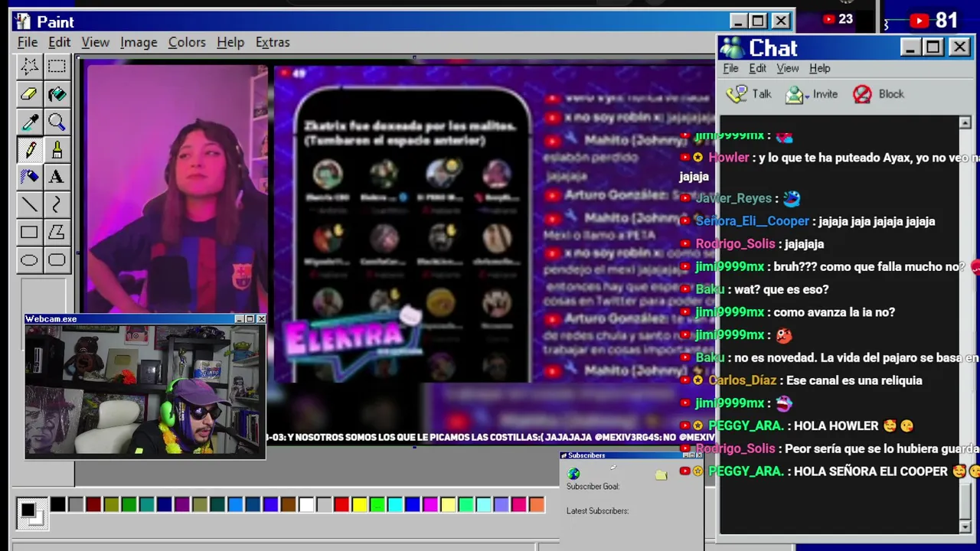
Task: Choose the brown color swatch
Action: (289, 504)
